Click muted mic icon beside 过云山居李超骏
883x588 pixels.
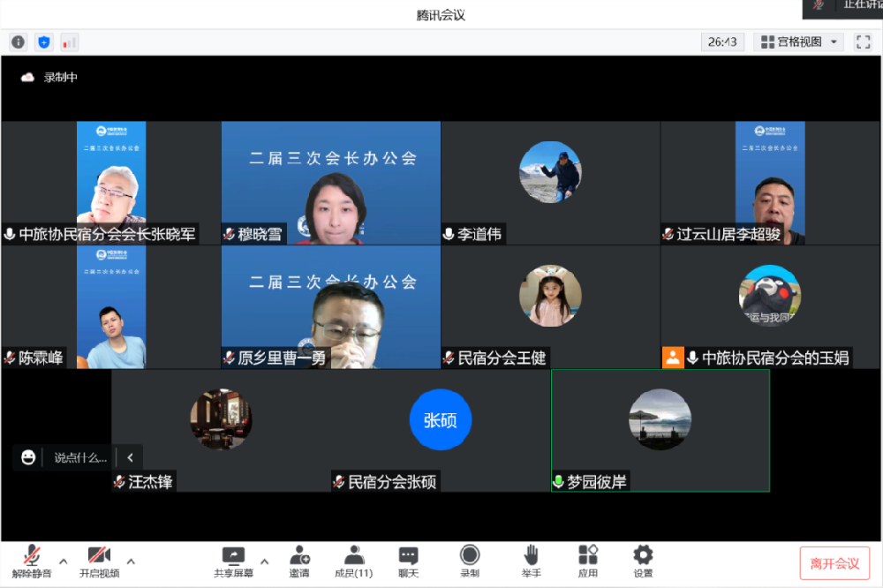pyautogui.click(x=668, y=234)
